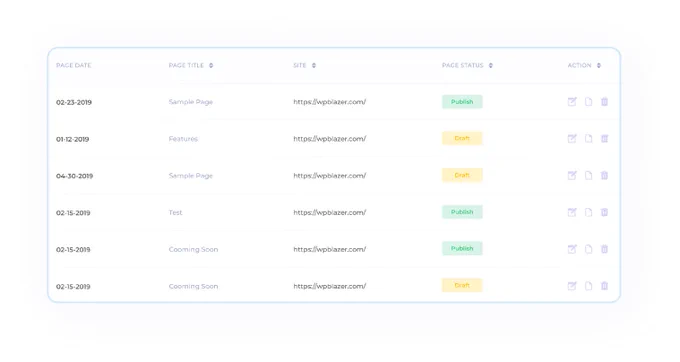Screen dimensions: 680x362
Task: Click the copy page icon in Features row
Action: tap(588, 138)
